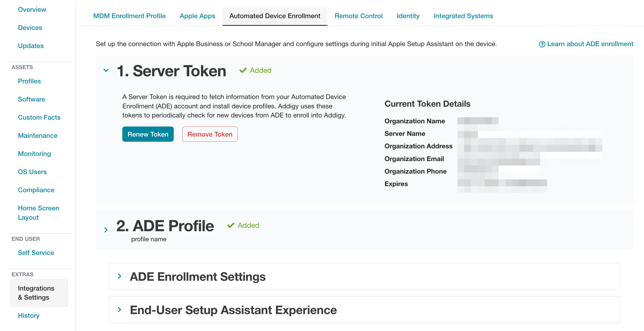Switch to the MDM Enrollment Profile tab
The width and height of the screenshot is (644, 331).
[x=129, y=16]
